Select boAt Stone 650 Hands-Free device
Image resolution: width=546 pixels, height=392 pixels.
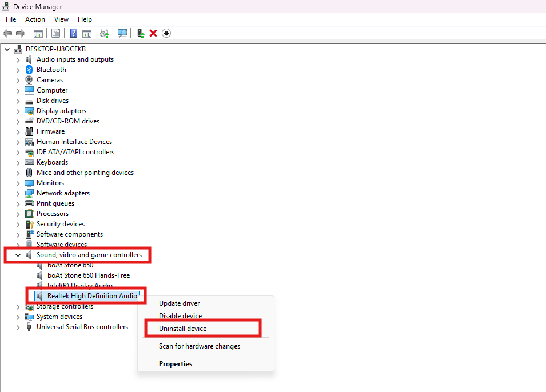pos(89,275)
